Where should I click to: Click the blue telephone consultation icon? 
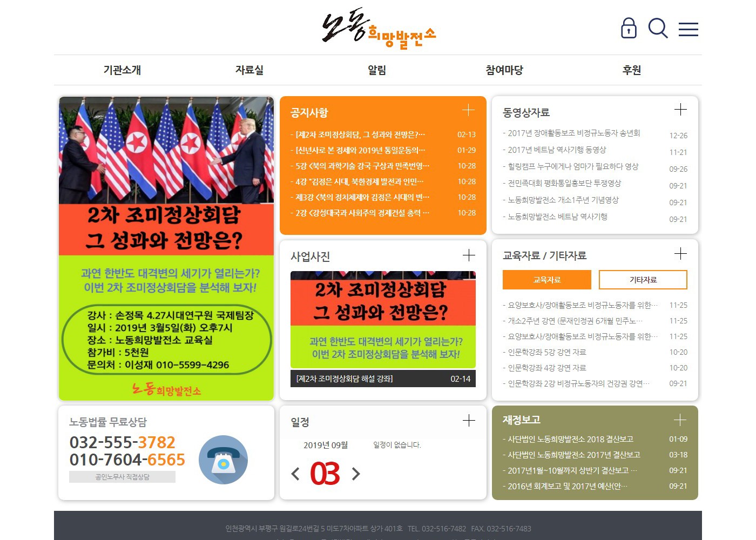pos(223,460)
